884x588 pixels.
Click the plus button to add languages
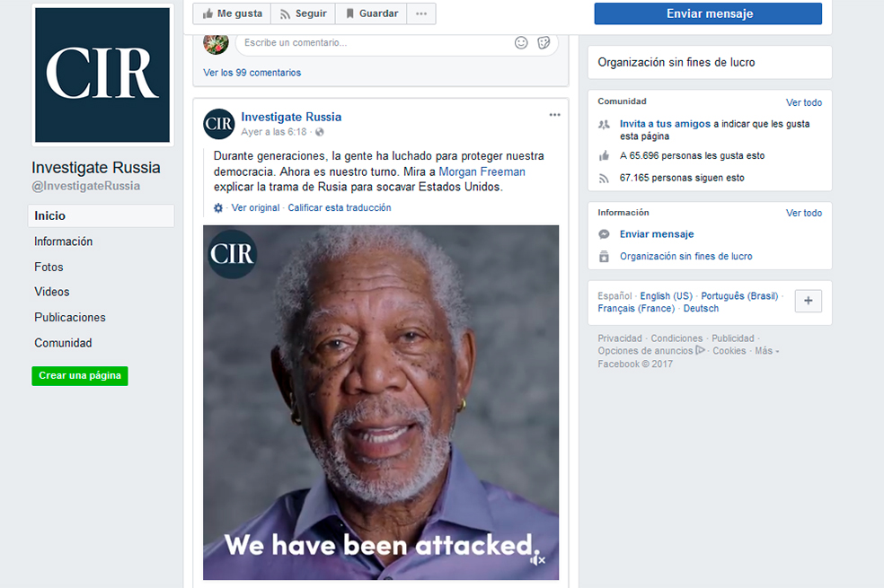tap(808, 301)
